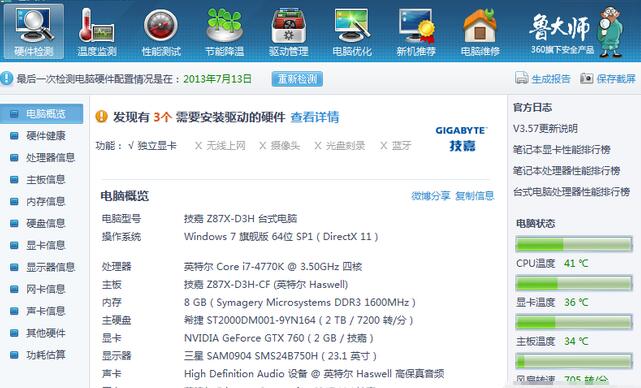Click 技嘉 Z87X-D3H 台式电脑 model value
Screen dimensions: 641x388
240,219
